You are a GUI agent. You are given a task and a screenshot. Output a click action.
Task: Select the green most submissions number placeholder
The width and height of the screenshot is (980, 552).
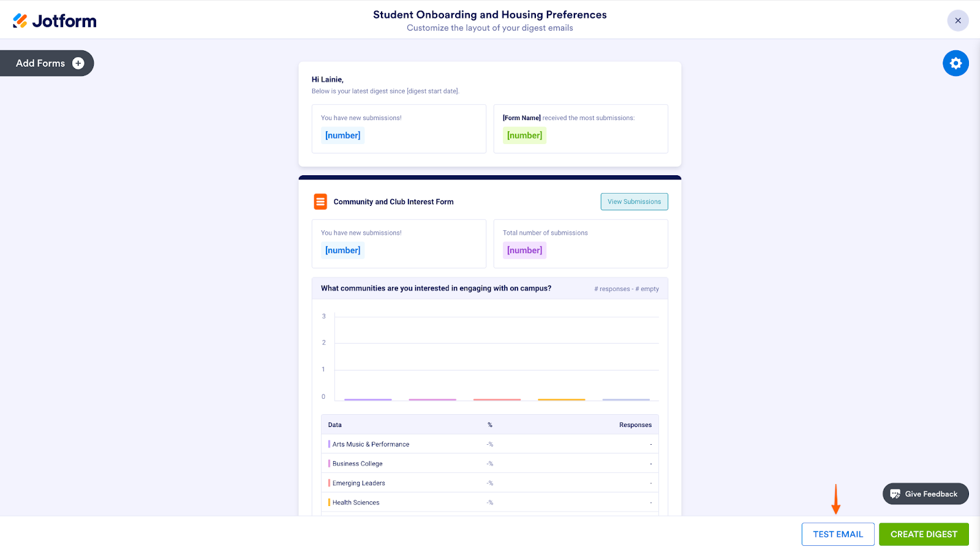point(524,135)
